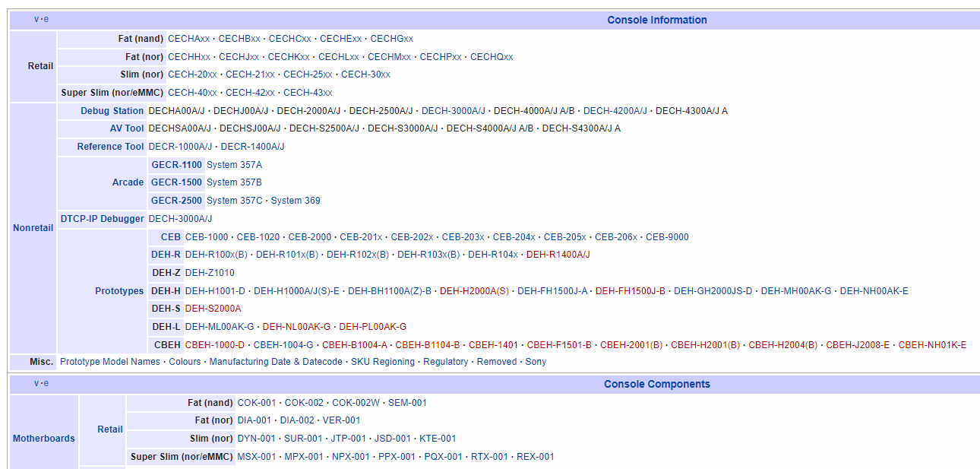Viewport: 980px width, 469px height.
Task: Open the GECR-1500 arcade link
Action: tap(177, 182)
